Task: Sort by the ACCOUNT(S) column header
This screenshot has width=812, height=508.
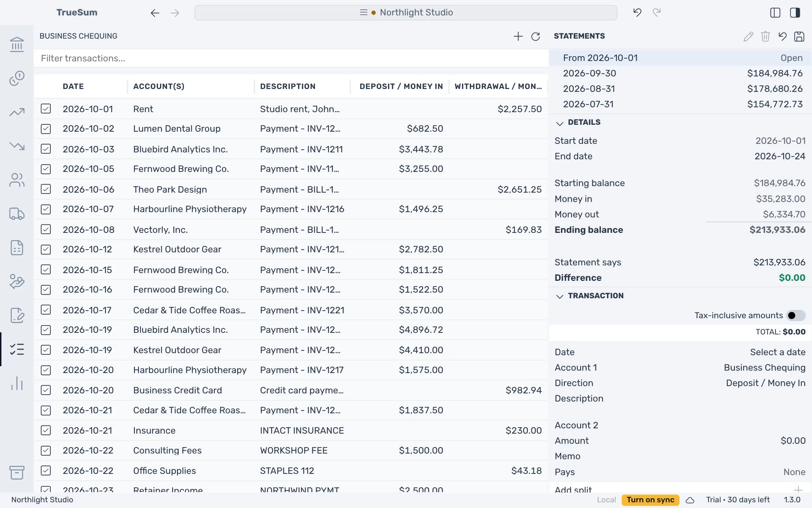Action: tap(159, 86)
